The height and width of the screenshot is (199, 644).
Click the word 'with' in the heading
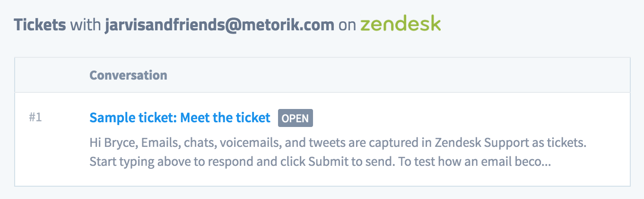(85, 25)
